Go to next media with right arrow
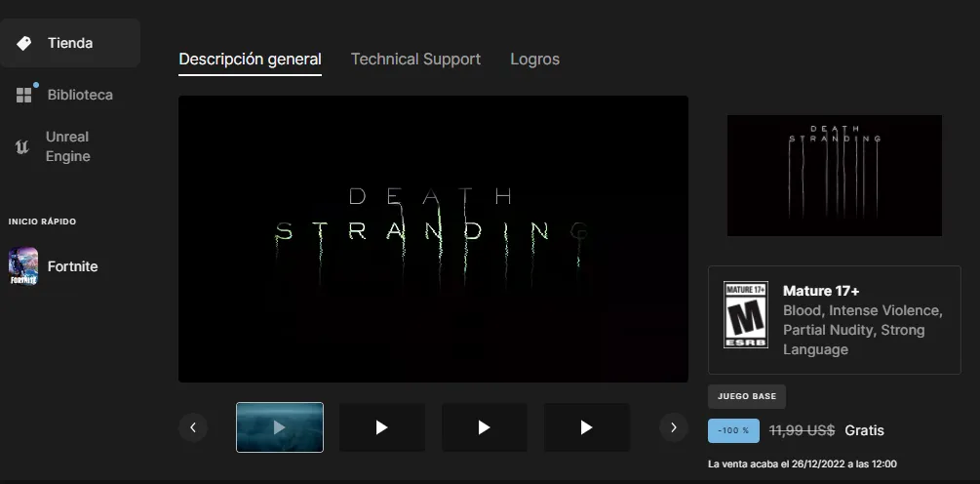This screenshot has width=980, height=484. [x=674, y=427]
